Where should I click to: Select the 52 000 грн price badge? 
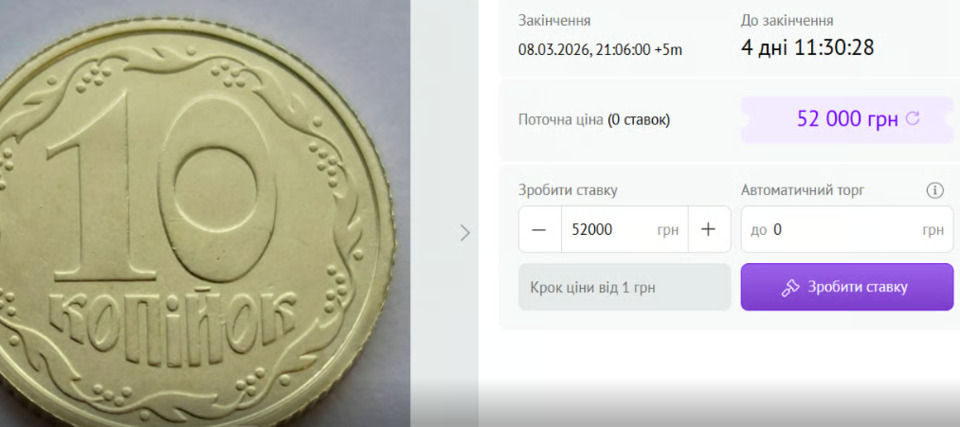847,119
